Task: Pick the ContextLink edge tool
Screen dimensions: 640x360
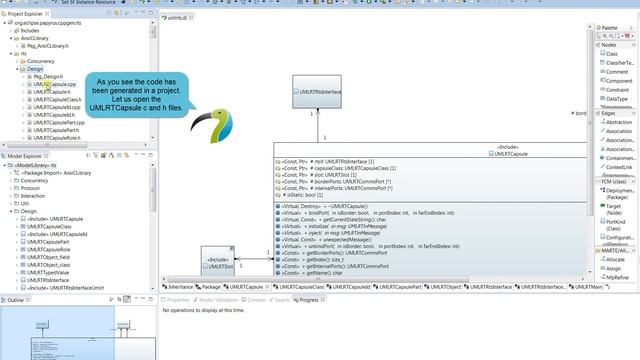Action: pyautogui.click(x=619, y=167)
